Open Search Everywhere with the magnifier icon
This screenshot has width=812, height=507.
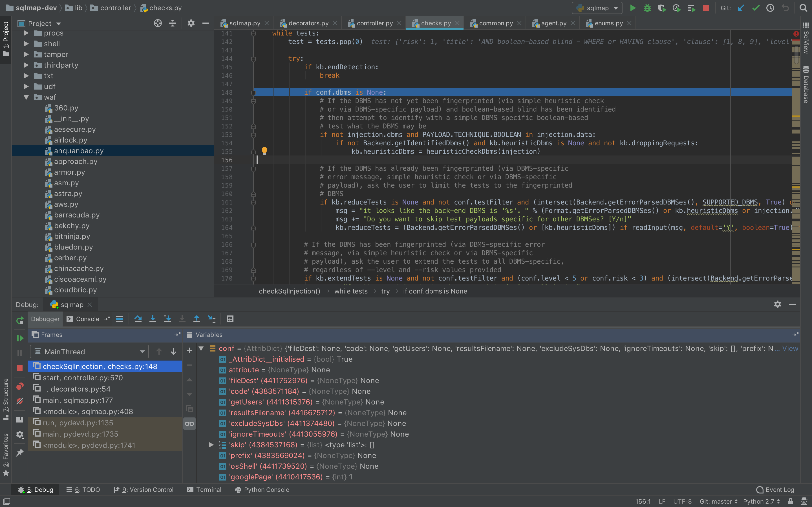804,8
